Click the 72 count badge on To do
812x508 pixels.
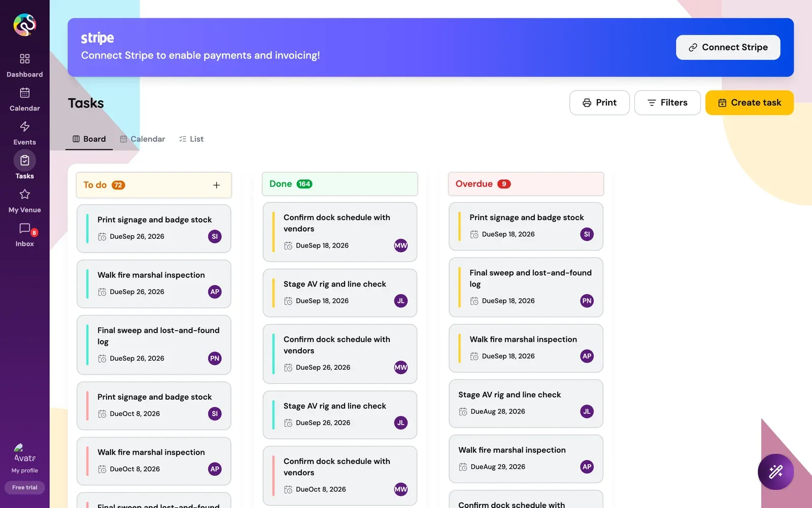(118, 185)
